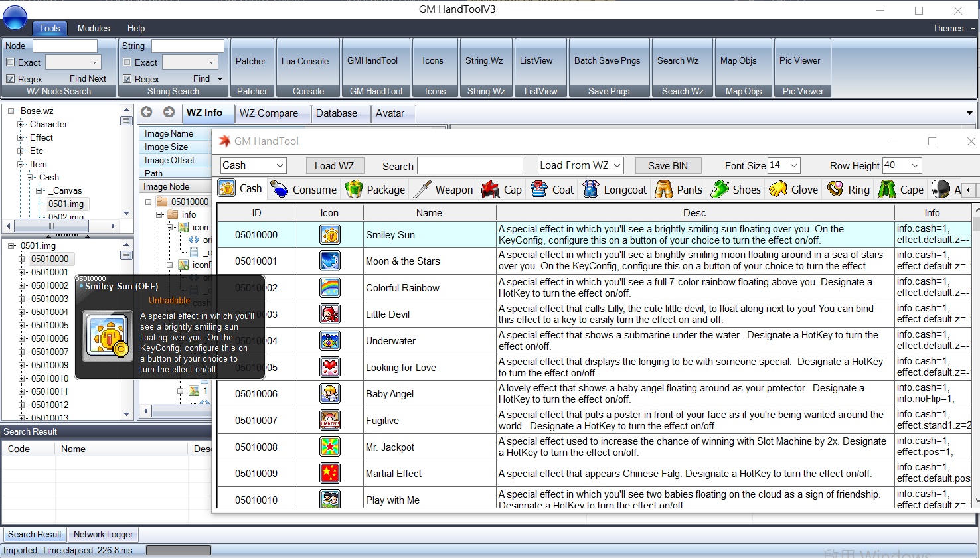Image resolution: width=980 pixels, height=558 pixels.
Task: Click the Load WZ button
Action: click(x=335, y=165)
